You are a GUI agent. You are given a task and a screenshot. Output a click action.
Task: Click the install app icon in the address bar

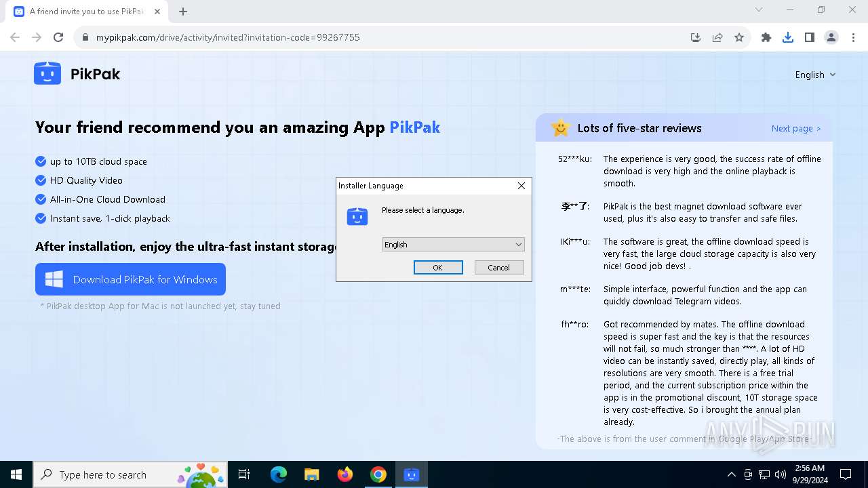[696, 37]
